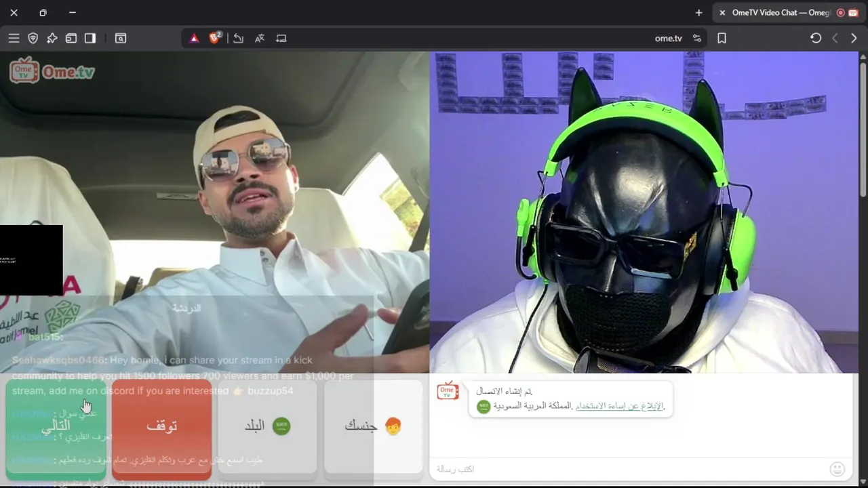
Task: Open Leo AI sparkle icon
Action: (52, 39)
